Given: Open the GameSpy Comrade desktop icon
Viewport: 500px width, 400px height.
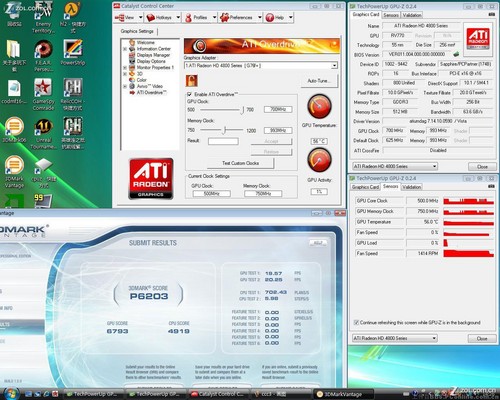Looking at the screenshot, I should (x=43, y=94).
